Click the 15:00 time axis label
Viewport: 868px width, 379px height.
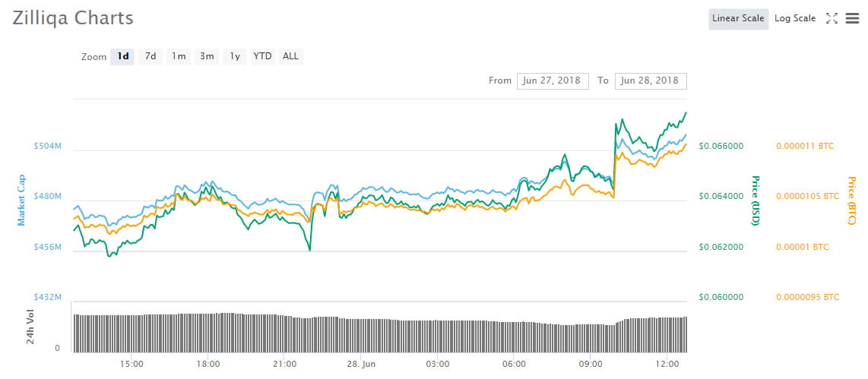(x=131, y=364)
